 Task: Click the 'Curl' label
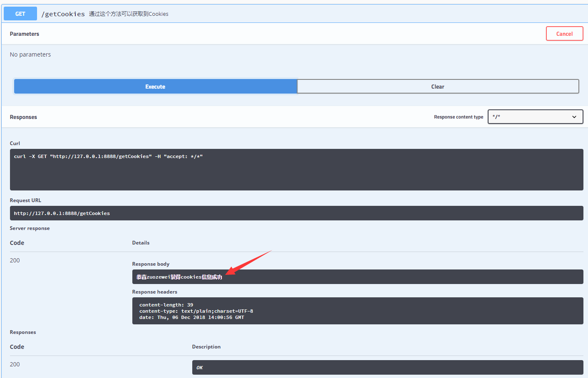point(15,143)
